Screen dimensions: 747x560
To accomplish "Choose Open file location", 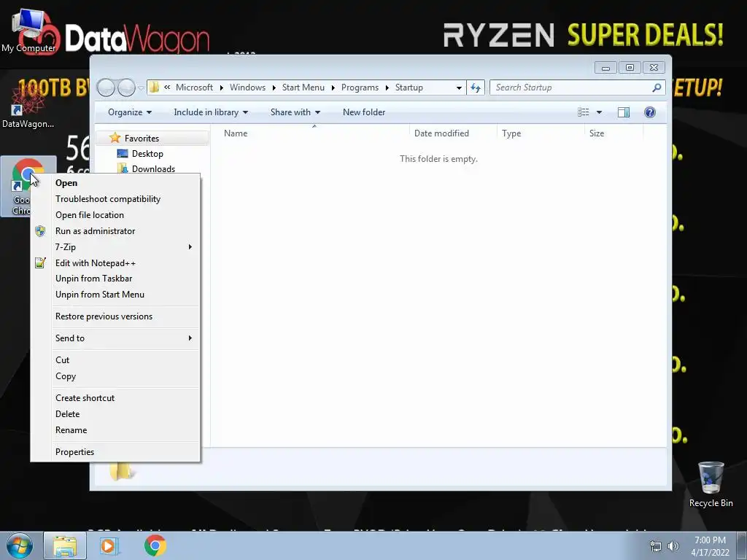I will (x=115, y=215).
